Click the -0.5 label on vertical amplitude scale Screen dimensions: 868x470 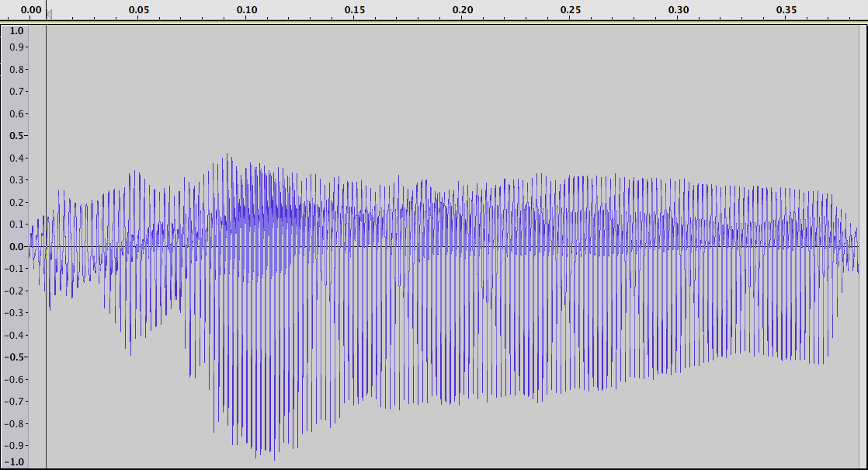[15, 357]
